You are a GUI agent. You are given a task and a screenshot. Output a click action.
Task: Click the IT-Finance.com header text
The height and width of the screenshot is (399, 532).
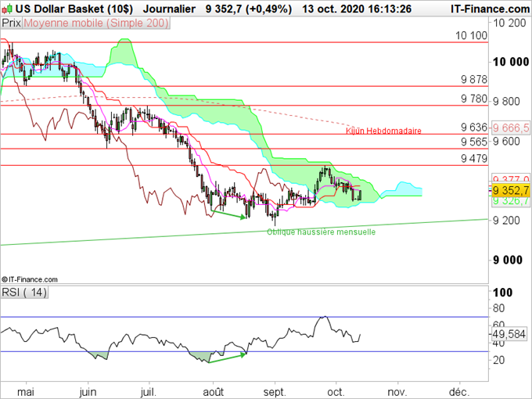click(490, 9)
